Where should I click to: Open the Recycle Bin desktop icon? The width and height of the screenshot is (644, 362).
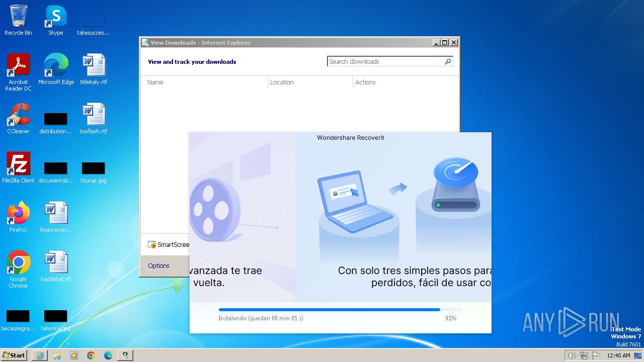point(18,20)
